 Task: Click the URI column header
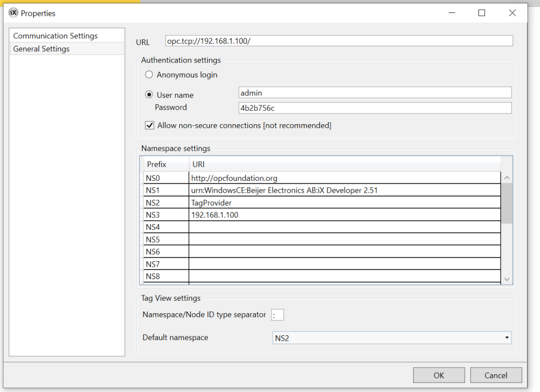tap(345, 164)
